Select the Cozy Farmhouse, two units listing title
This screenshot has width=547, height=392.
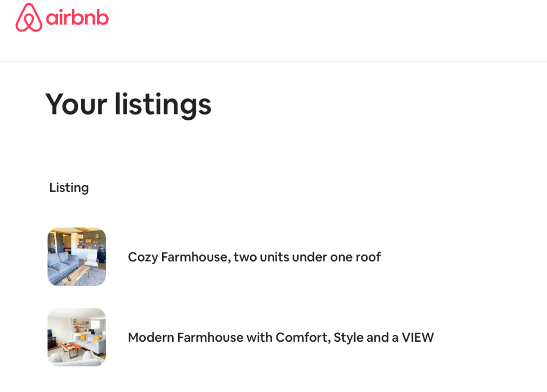254,257
